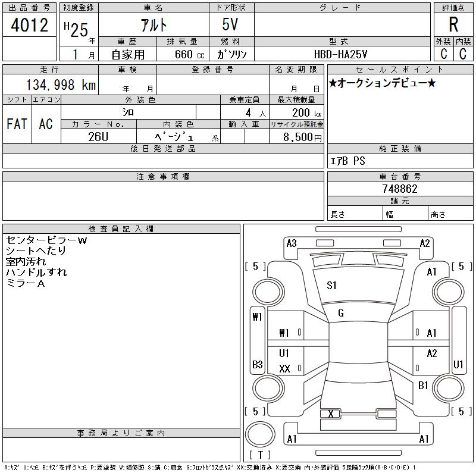Select the エアB PS equipment entry
Screen dimensions: 476x476
point(348,161)
